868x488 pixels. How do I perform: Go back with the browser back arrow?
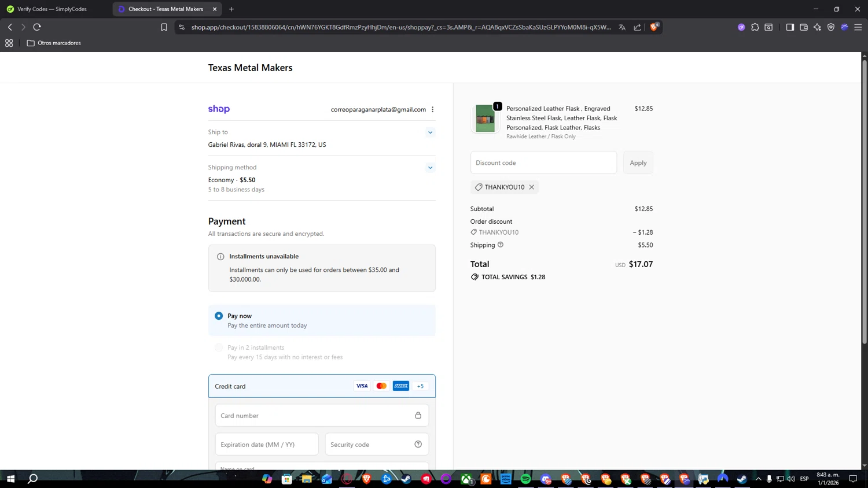point(10,27)
